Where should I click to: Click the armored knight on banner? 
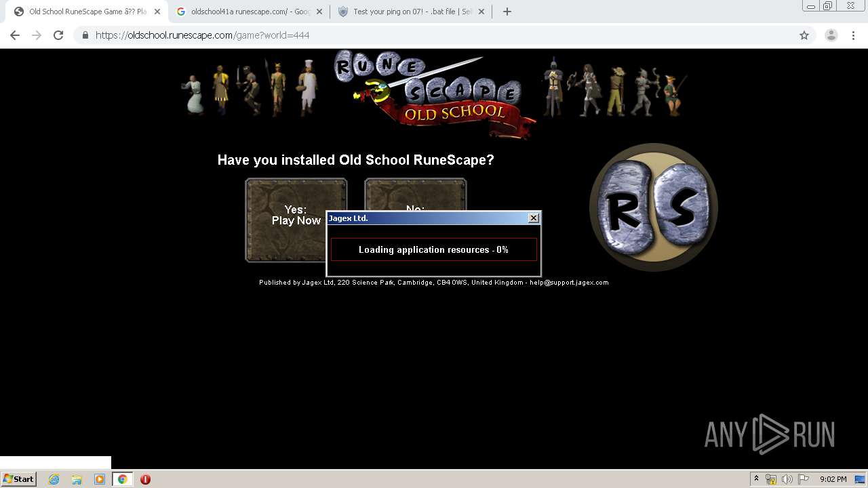(553, 87)
